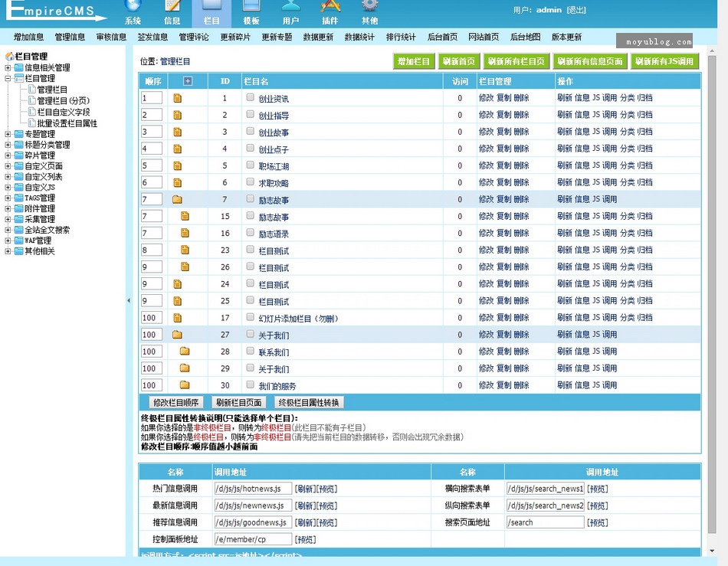The image size is (728, 566).
Task: Expand the 专题管理 tree node
Action: tap(8, 134)
